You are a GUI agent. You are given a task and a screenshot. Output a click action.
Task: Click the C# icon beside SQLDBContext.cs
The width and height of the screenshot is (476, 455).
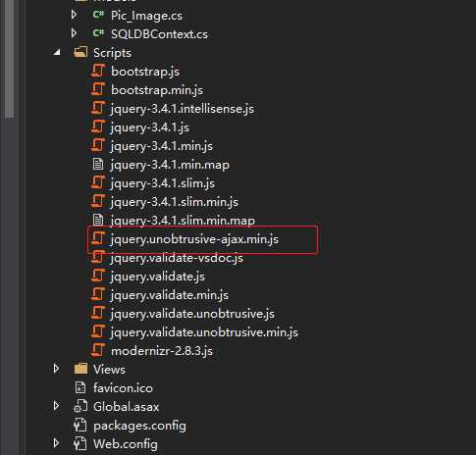[98, 33]
